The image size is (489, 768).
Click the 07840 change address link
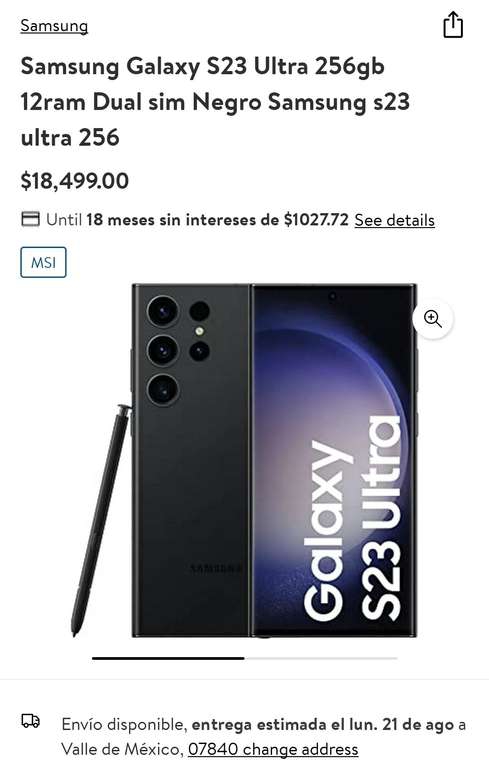pyautogui.click(x=273, y=749)
